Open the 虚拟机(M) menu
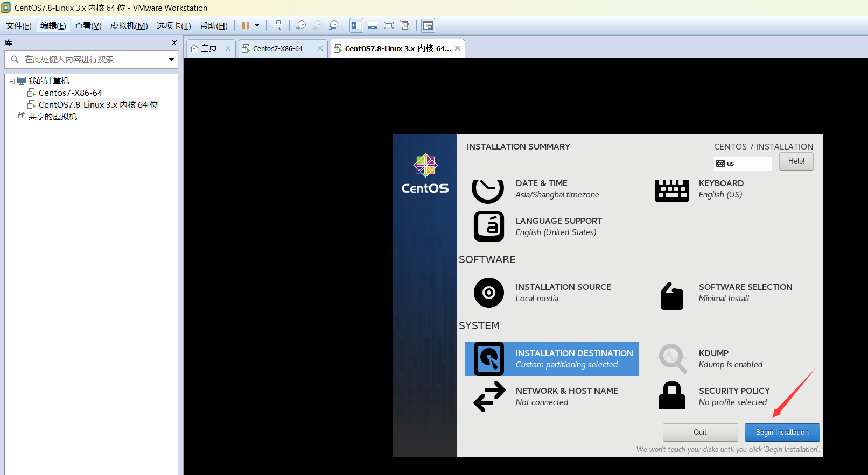Screen dimensions: 868x475 click(x=129, y=26)
